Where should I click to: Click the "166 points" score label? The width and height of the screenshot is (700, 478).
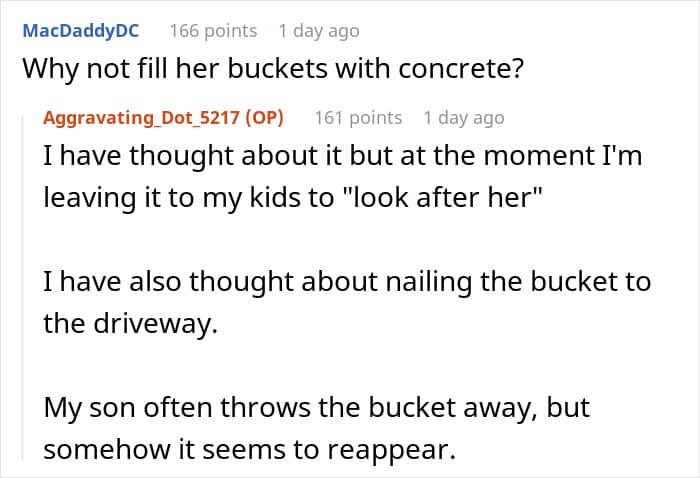click(213, 31)
